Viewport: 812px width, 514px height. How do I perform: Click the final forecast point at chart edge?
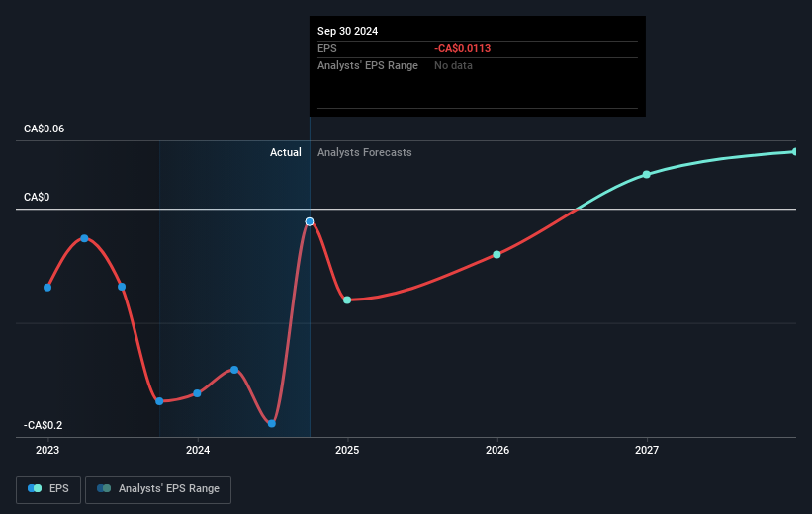coord(794,151)
